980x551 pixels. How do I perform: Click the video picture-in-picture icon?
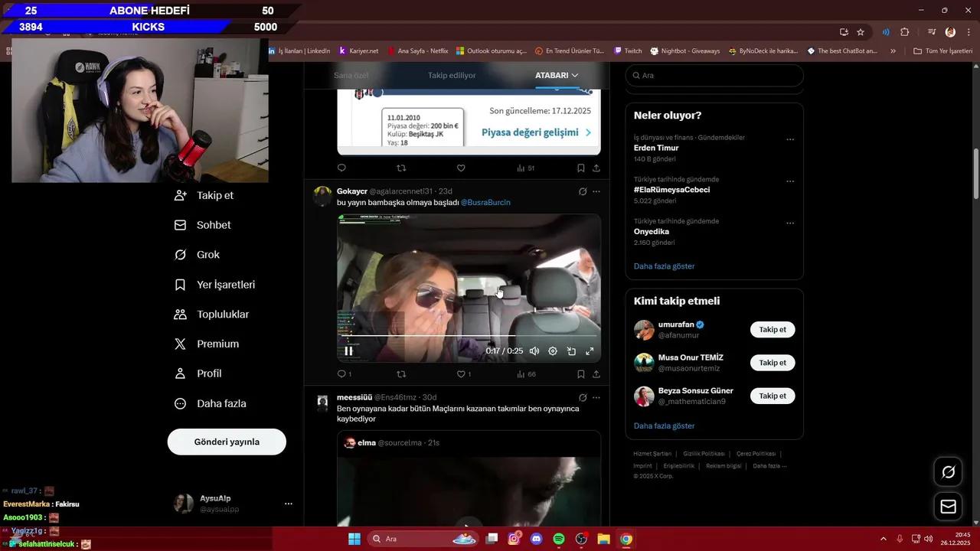pos(571,351)
